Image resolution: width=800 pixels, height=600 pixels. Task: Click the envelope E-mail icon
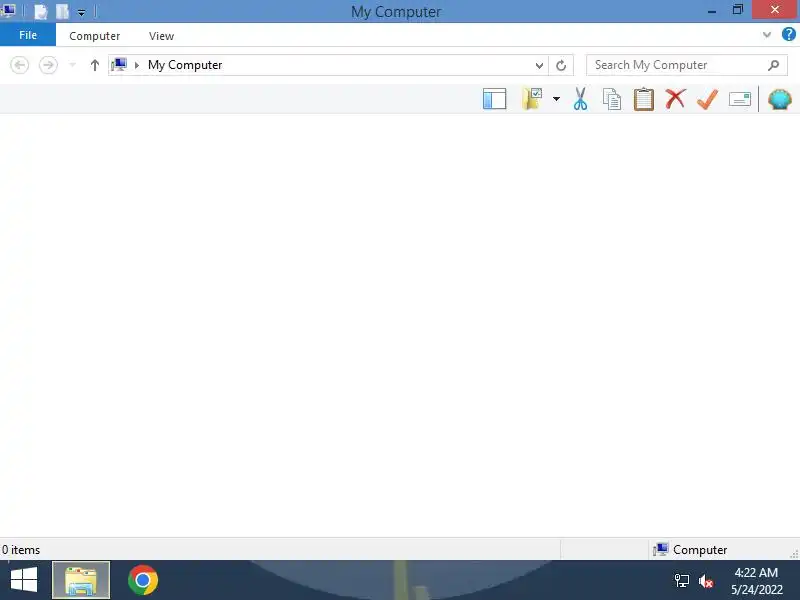click(x=739, y=99)
